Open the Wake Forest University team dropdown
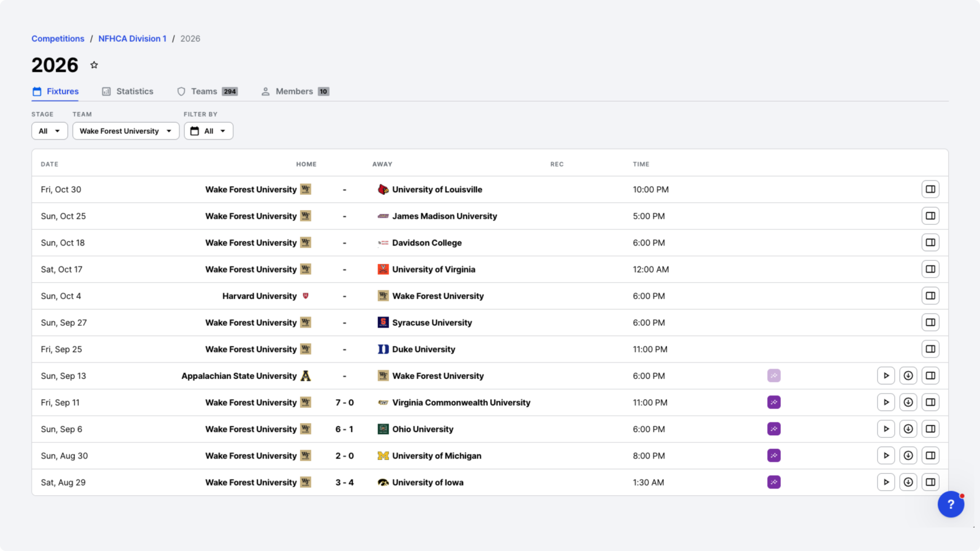980x551 pixels. click(126, 131)
